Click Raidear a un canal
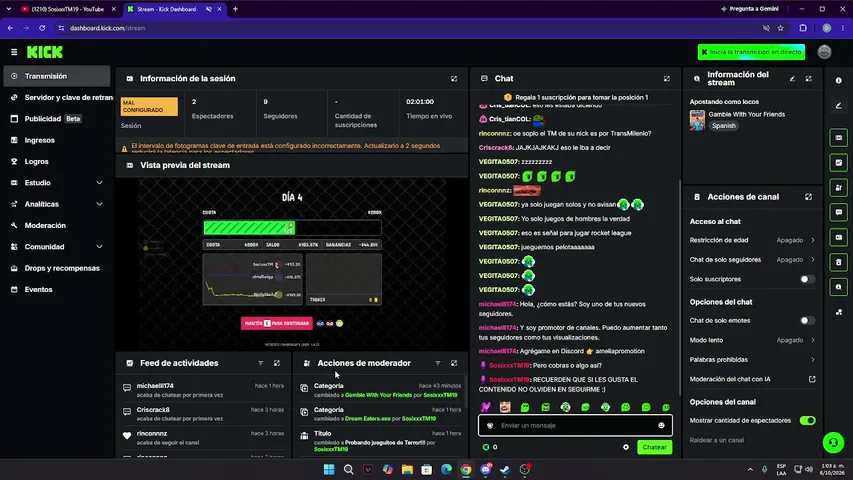The image size is (853, 480). pyautogui.click(x=716, y=440)
